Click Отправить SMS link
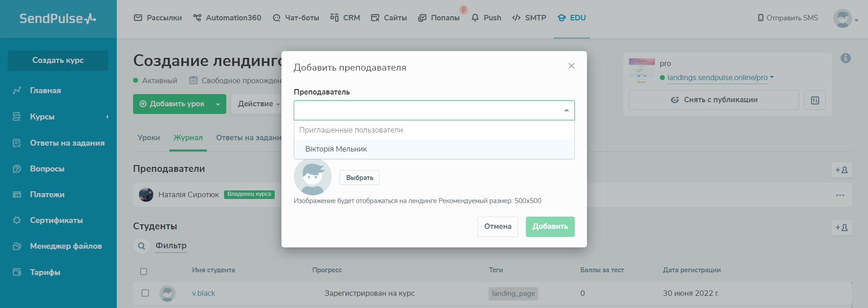This screenshot has height=308, width=868. [x=788, y=18]
